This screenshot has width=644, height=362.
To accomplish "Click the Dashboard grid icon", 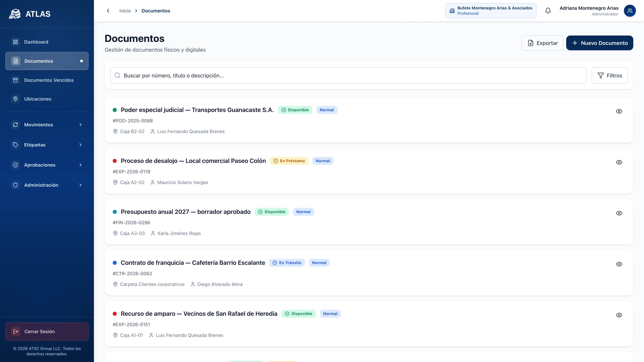I will click(15, 42).
